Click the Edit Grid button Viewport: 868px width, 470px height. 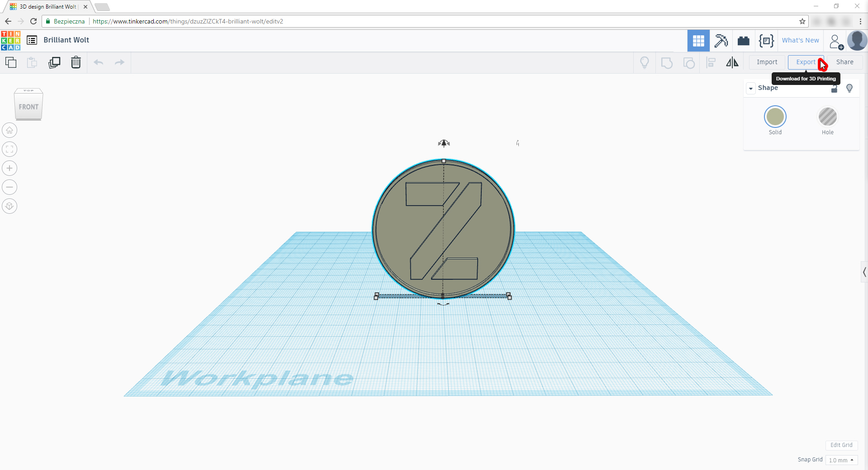841,445
